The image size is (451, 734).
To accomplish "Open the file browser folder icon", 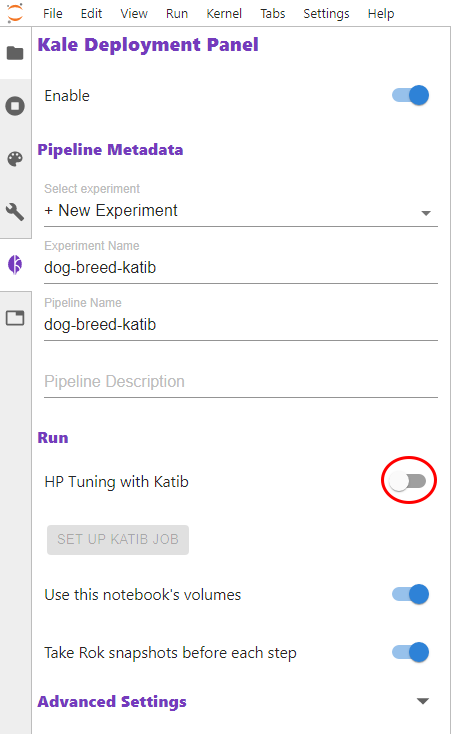I will (x=15, y=53).
